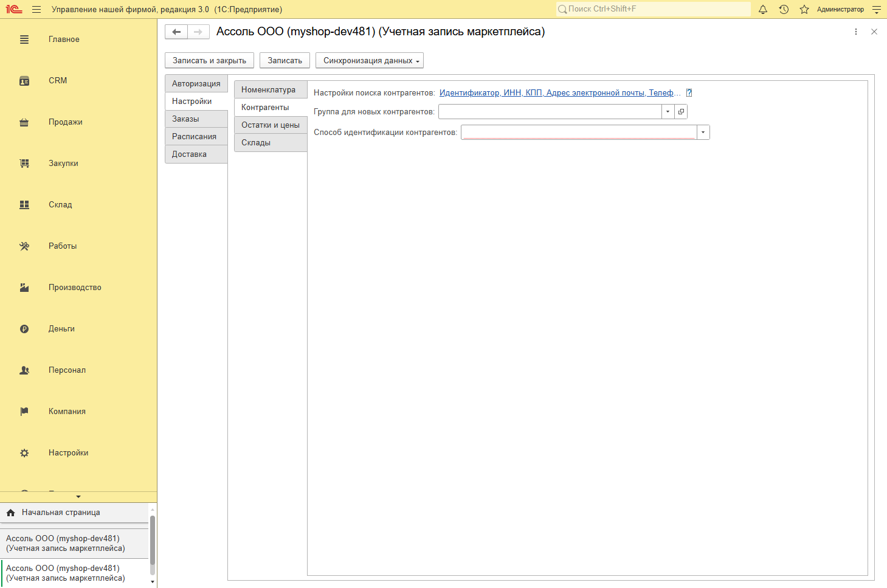Close the marketplace account form
Image resolution: width=887 pixels, height=588 pixels.
[874, 32]
